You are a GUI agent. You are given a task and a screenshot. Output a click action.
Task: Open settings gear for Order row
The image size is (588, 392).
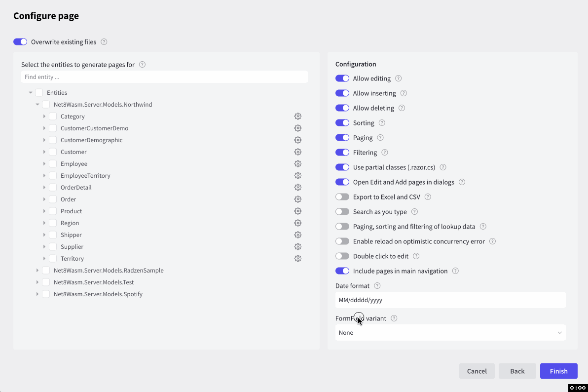click(x=298, y=199)
